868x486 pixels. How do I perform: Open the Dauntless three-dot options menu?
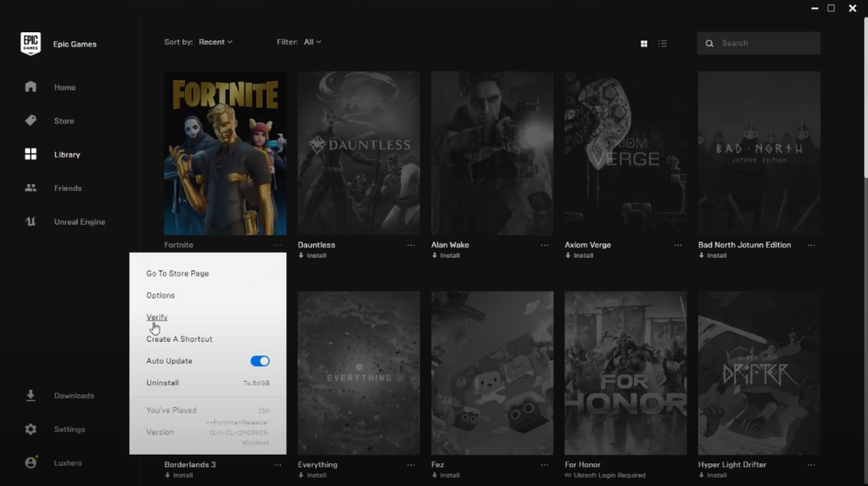pyautogui.click(x=411, y=246)
